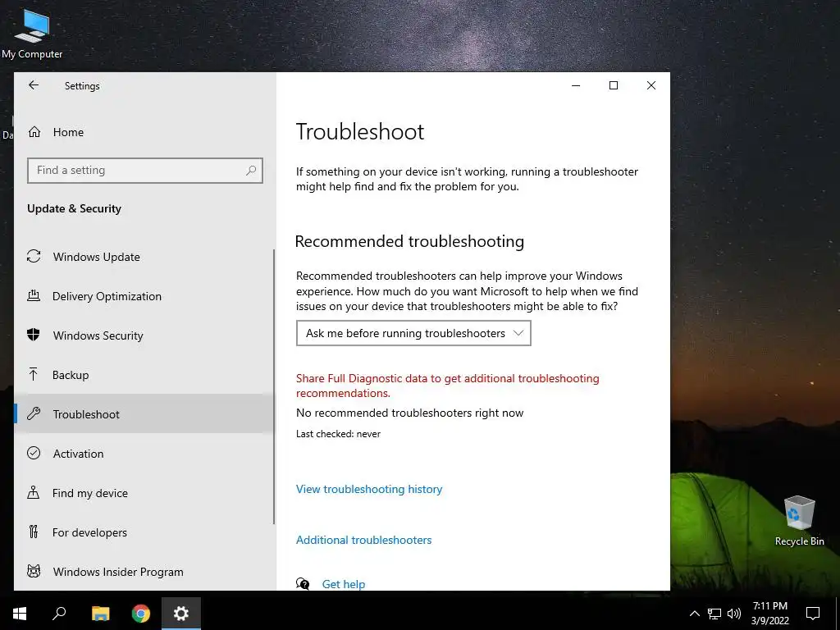The image size is (840, 630).
Task: Minimize the Settings window
Action: pos(576,85)
